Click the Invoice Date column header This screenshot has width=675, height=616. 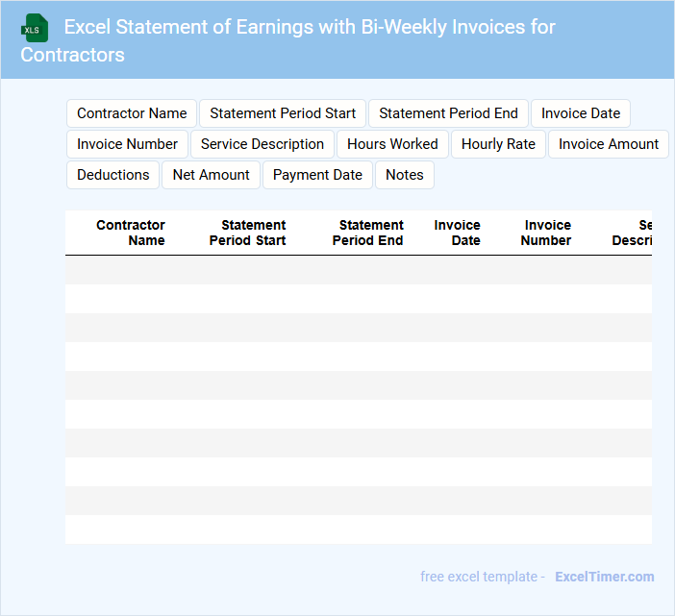point(458,233)
